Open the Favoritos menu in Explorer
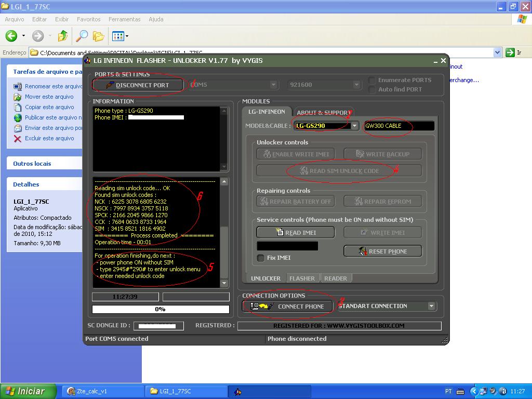 click(88, 19)
